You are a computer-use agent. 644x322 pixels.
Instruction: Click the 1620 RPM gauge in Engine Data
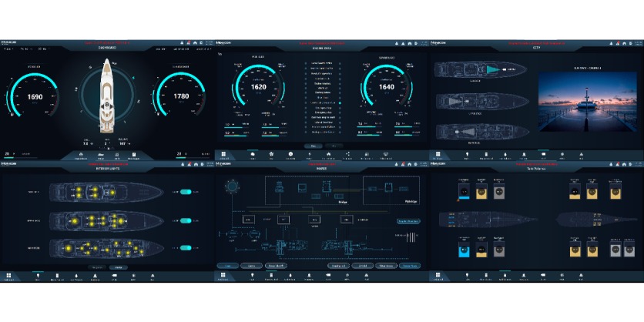(x=258, y=86)
